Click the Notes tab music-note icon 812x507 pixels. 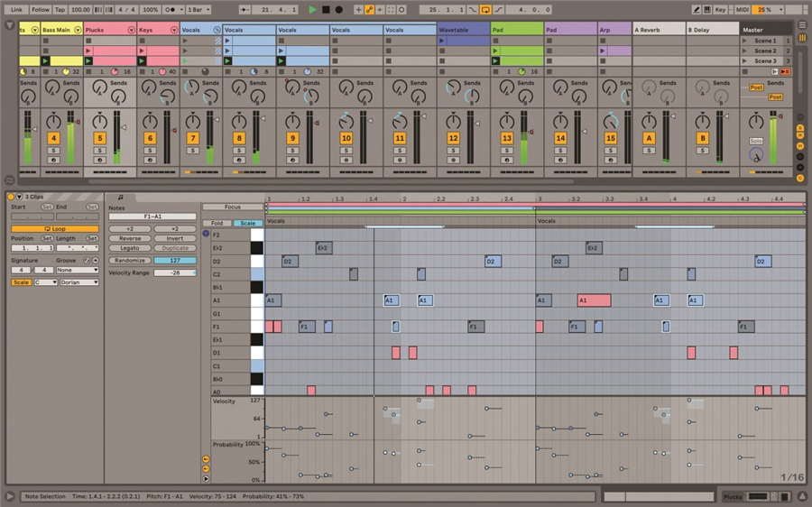120,197
